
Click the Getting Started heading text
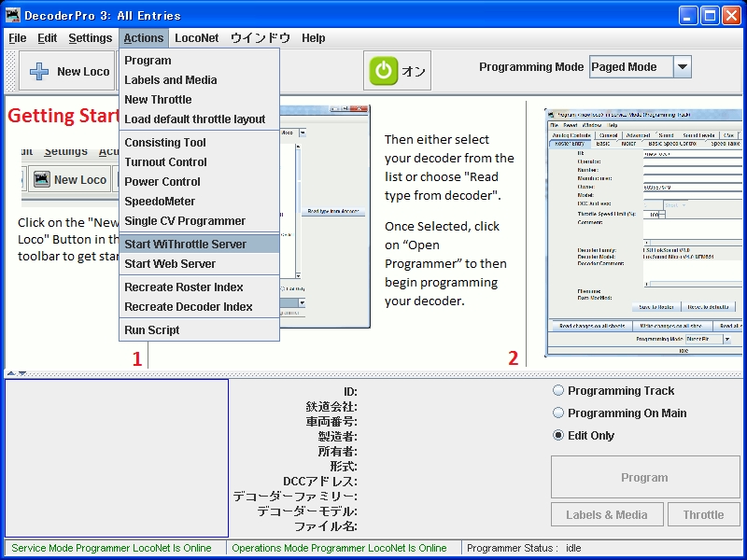[x=63, y=116]
